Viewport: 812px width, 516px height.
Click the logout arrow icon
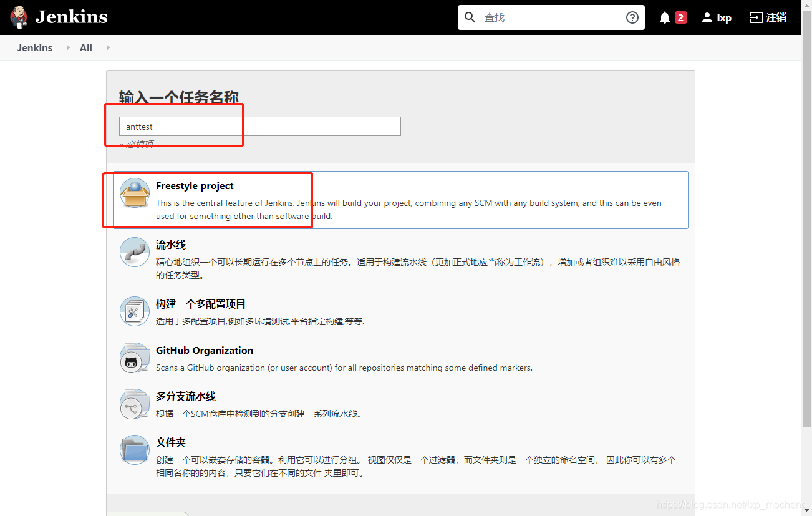[x=756, y=17]
